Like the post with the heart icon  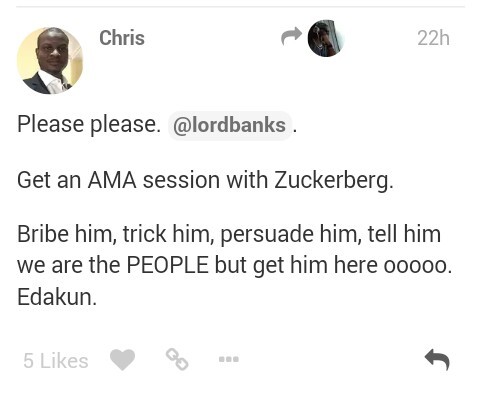pos(122,360)
